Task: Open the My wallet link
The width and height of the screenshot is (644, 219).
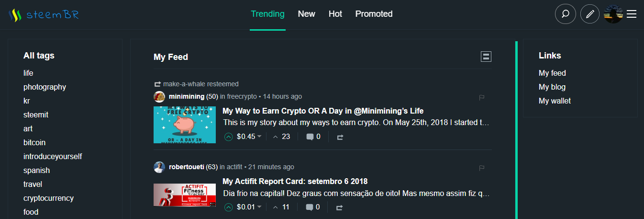Action: point(555,101)
